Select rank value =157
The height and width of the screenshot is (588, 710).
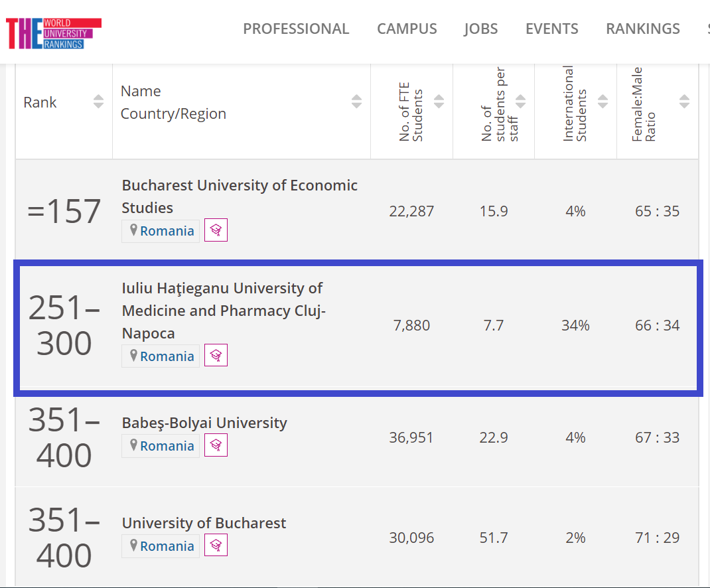(64, 211)
